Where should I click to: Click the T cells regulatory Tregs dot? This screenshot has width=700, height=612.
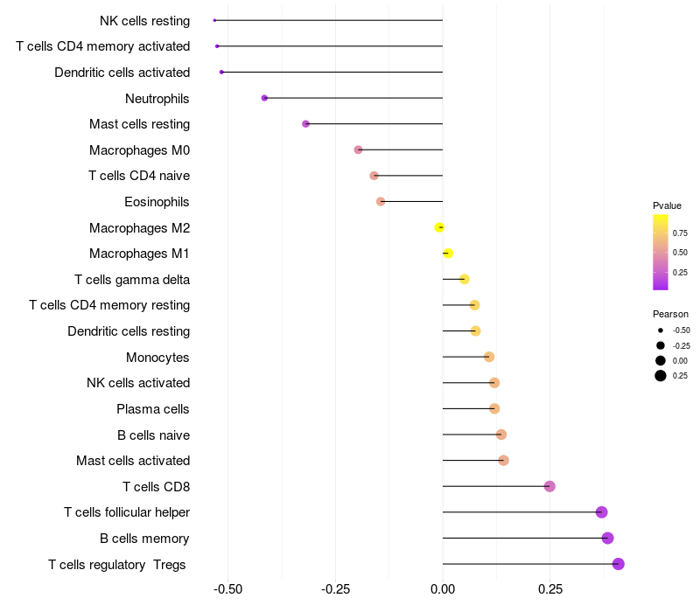tap(619, 564)
